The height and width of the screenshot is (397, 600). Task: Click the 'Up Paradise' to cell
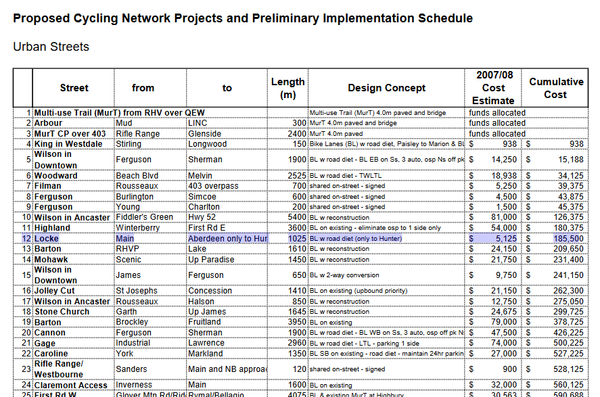tap(227, 260)
